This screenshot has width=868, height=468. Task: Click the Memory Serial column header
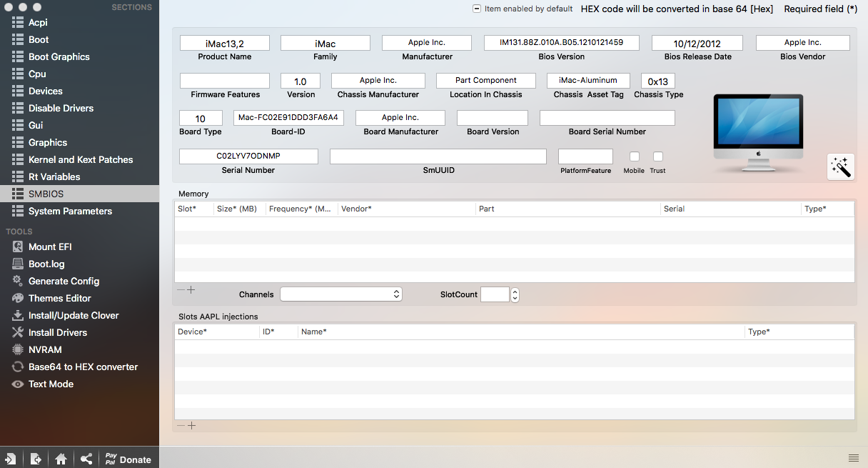pyautogui.click(x=731, y=209)
